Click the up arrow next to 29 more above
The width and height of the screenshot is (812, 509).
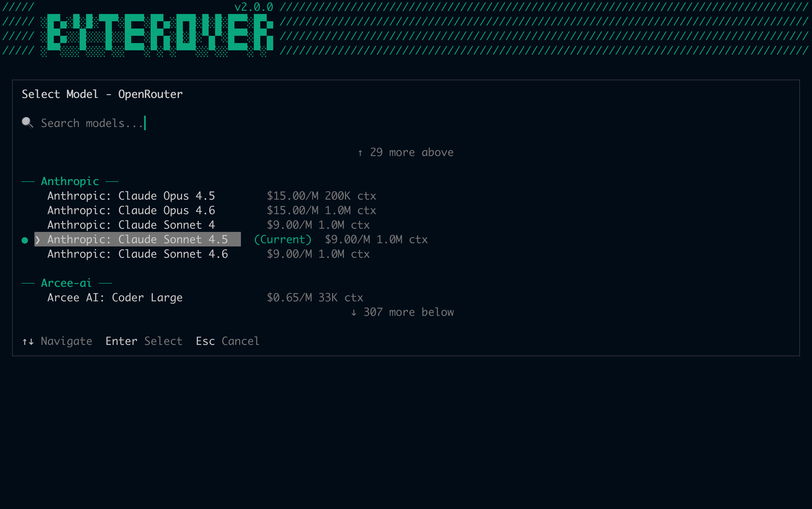click(x=360, y=153)
